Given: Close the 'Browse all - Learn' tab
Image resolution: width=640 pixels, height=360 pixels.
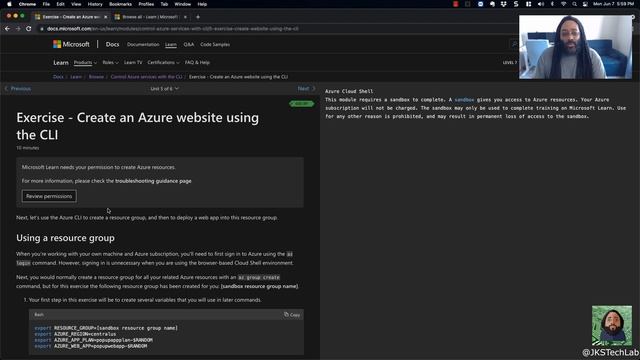Looking at the screenshot, I should click(185, 17).
